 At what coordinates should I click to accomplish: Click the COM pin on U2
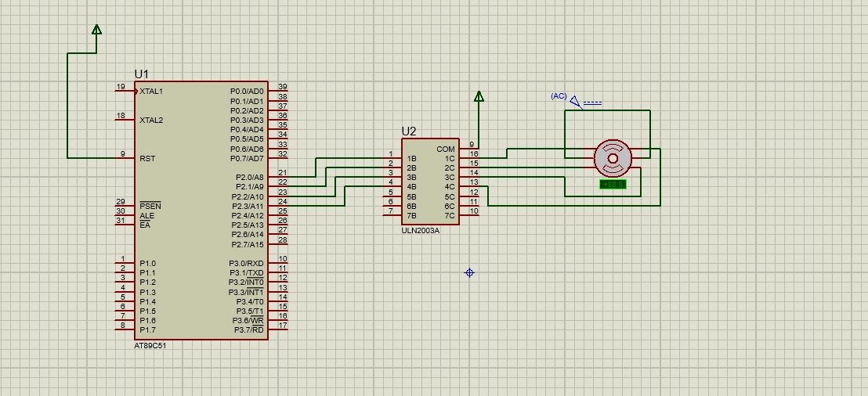468,149
